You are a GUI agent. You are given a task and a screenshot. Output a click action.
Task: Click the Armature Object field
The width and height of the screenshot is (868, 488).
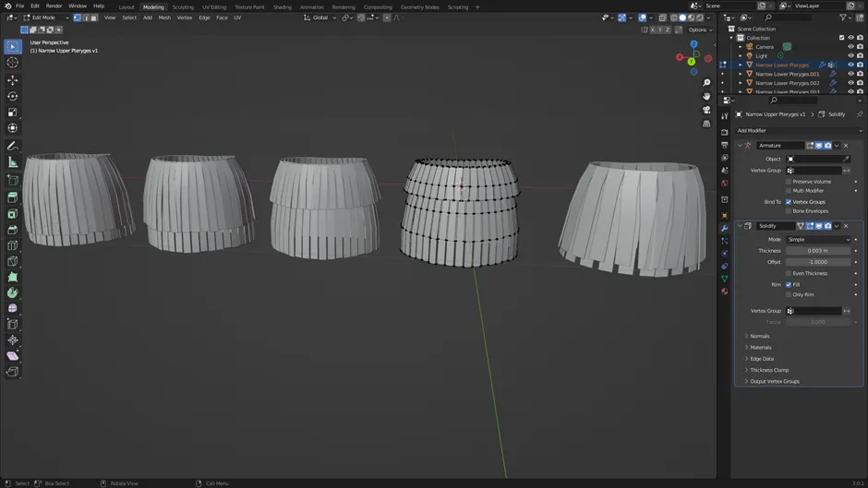coord(818,159)
